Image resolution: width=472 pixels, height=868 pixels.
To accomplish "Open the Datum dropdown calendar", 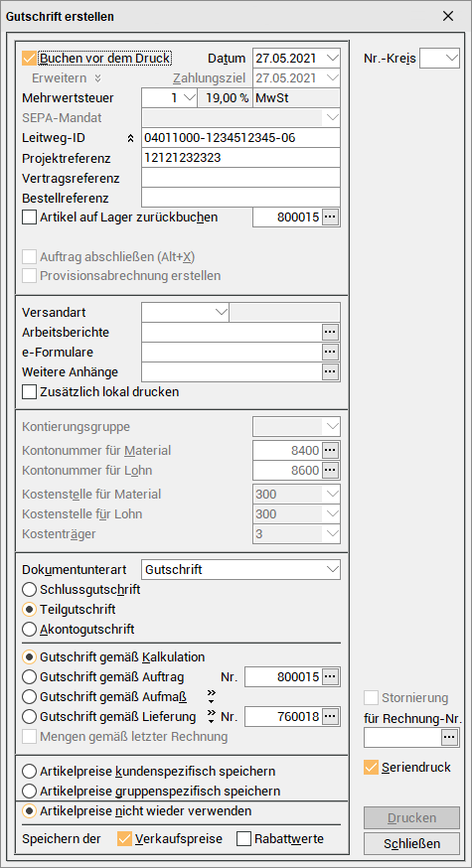I will (x=332, y=59).
